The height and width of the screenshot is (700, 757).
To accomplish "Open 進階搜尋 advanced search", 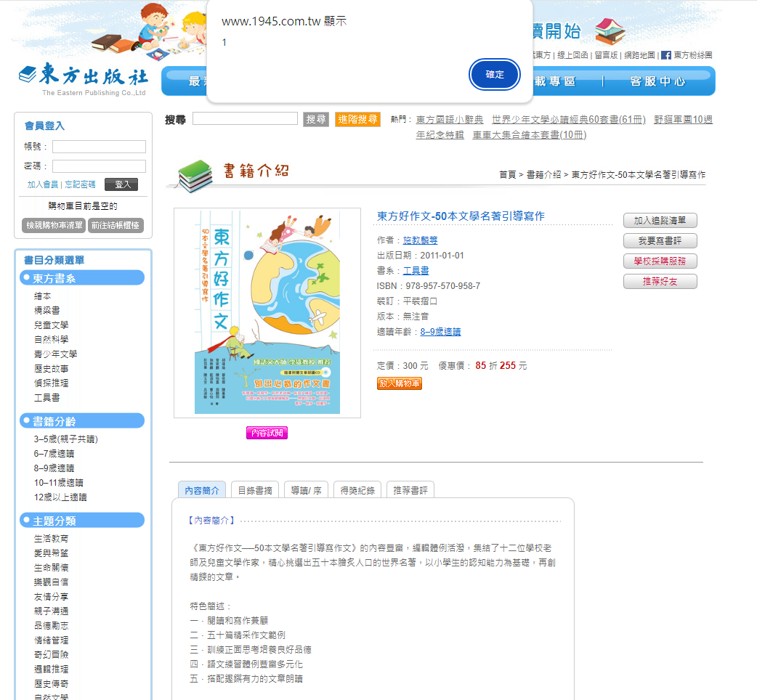I will click(x=357, y=119).
